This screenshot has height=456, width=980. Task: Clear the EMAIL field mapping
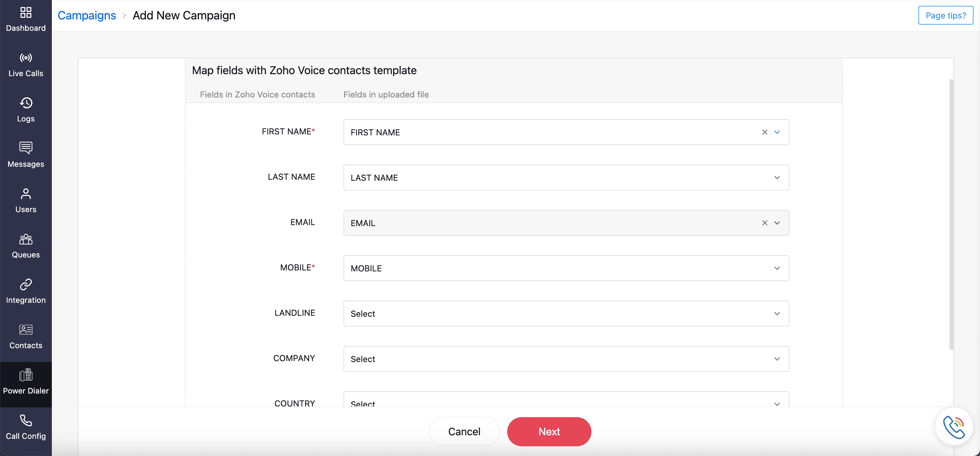pyautogui.click(x=764, y=223)
